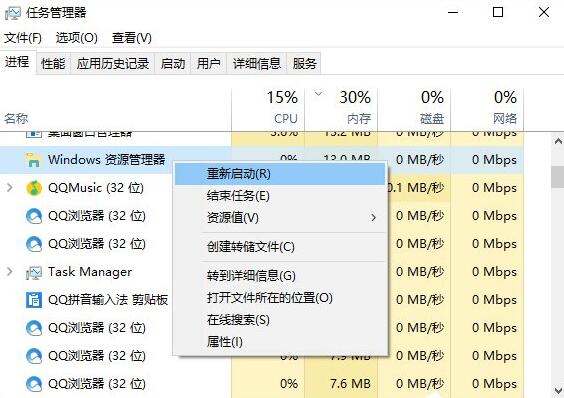Switch to the 应用历史记录 tab

coord(113,64)
